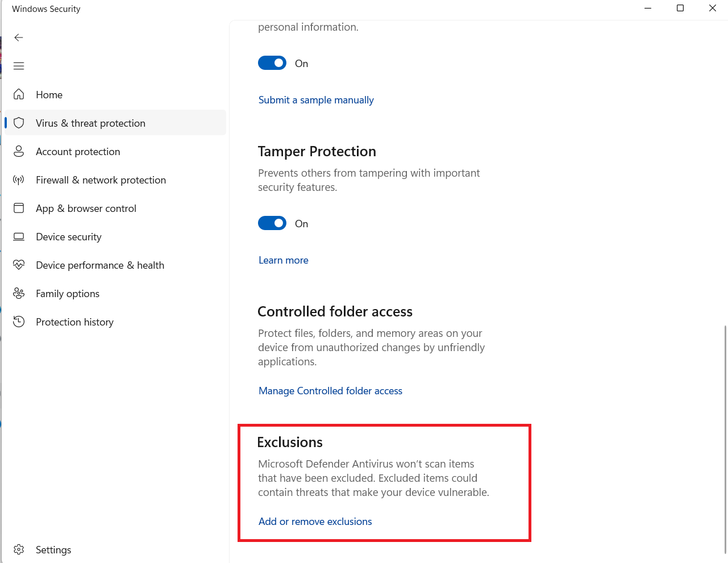Click the Protection history clock icon

[19, 322]
